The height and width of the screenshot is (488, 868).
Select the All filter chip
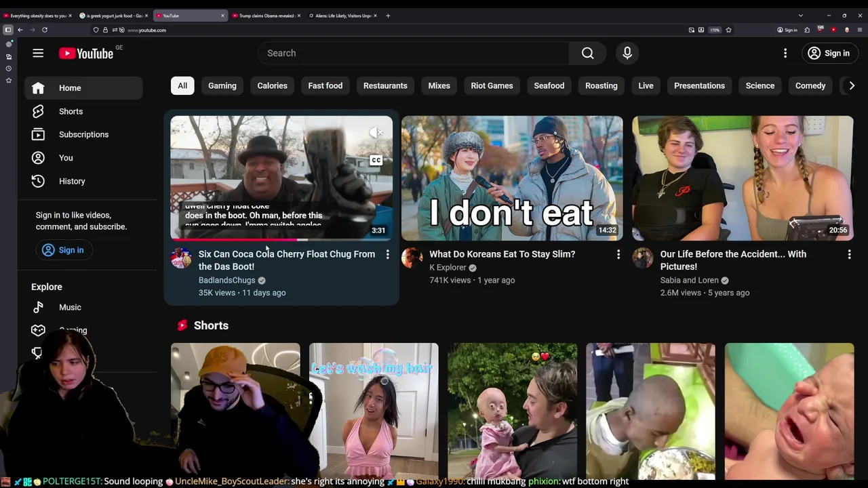[182, 85]
